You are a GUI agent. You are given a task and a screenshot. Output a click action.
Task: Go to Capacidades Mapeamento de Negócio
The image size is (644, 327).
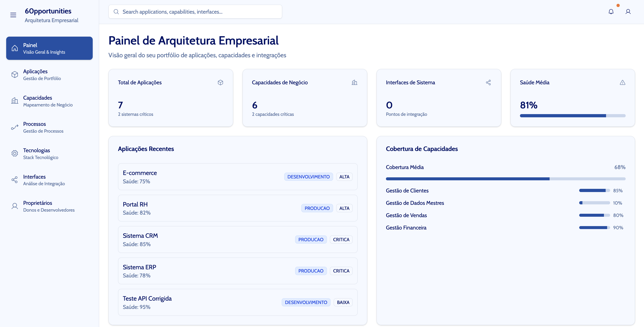pos(49,101)
